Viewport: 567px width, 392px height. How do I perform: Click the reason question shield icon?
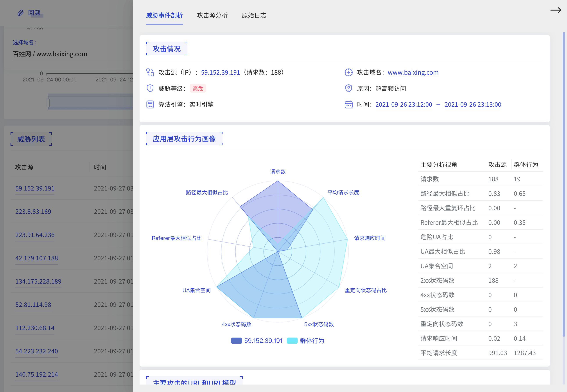348,88
